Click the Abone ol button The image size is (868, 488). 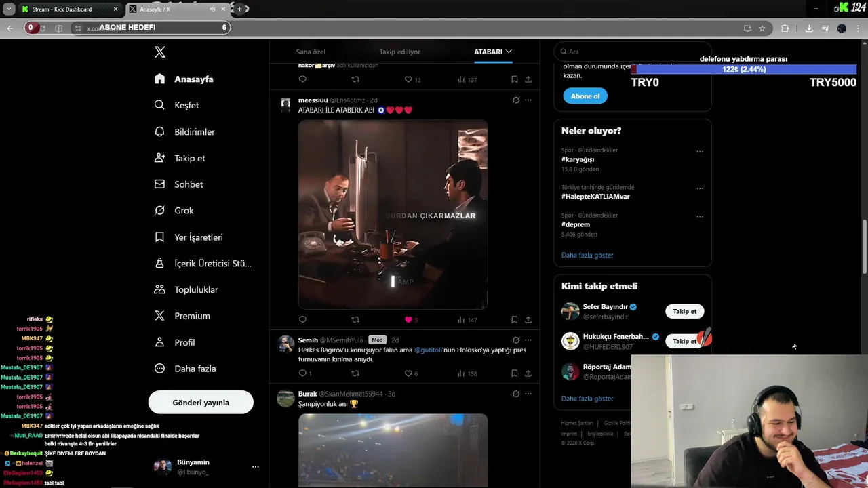pos(585,96)
